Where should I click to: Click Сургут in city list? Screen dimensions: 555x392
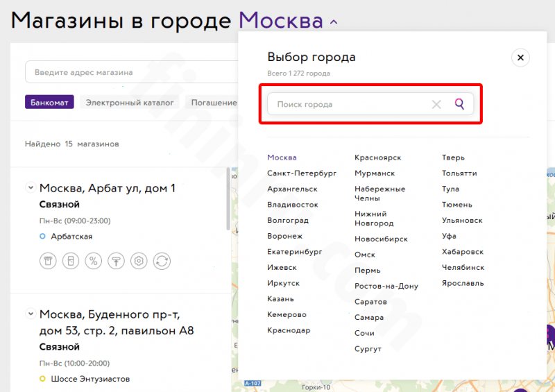click(368, 349)
